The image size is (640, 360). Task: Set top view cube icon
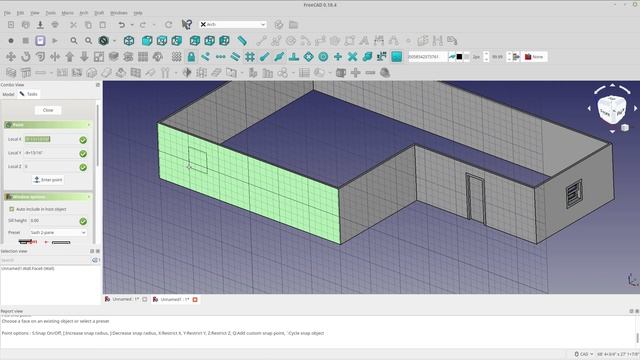(162, 41)
